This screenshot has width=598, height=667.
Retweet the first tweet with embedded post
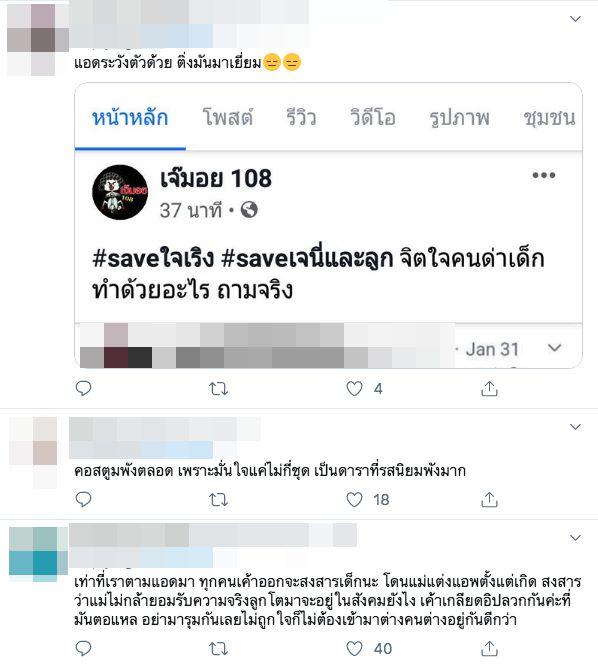(x=218, y=388)
